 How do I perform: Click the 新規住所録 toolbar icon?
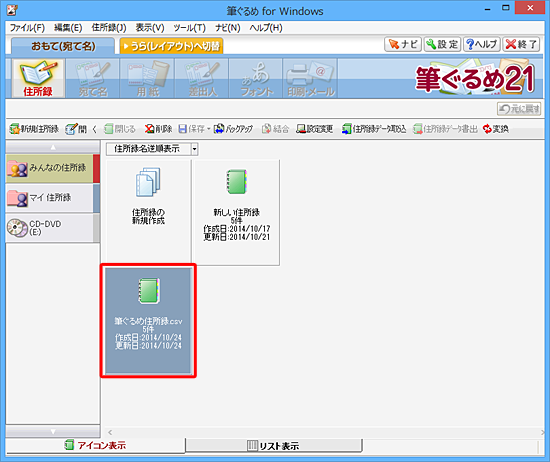click(34, 129)
